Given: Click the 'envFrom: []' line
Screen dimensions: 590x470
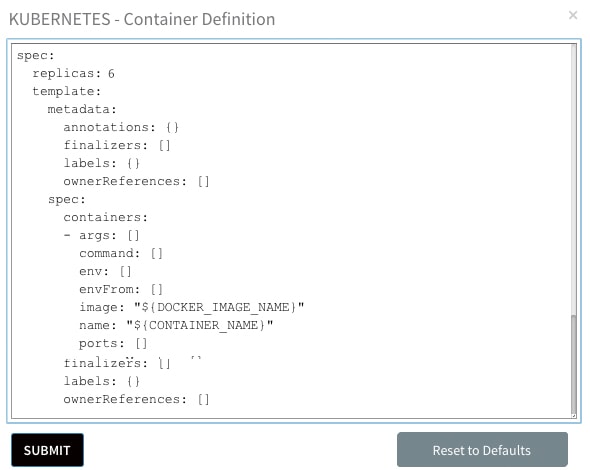Looking at the screenshot, I should point(121,289).
